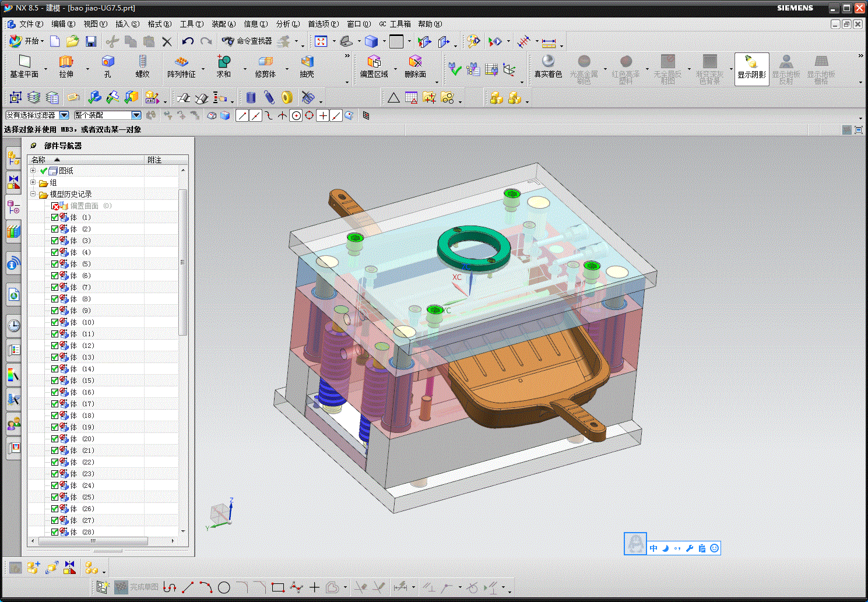868x602 pixels.
Task: Click the 中 input method indicator
Action: pos(653,548)
